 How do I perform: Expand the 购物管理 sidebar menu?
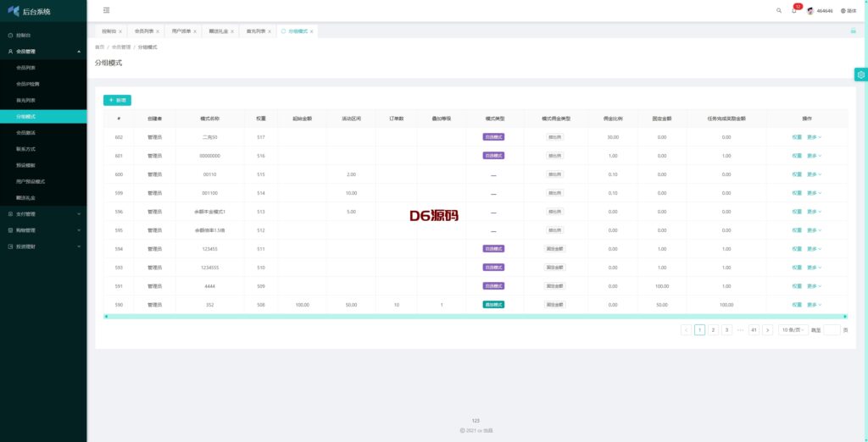[43, 230]
